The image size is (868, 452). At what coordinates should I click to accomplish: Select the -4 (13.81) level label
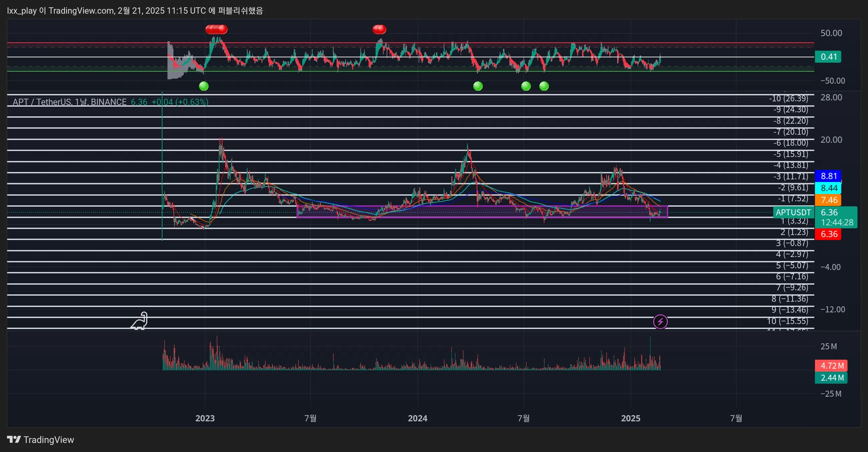[791, 165]
